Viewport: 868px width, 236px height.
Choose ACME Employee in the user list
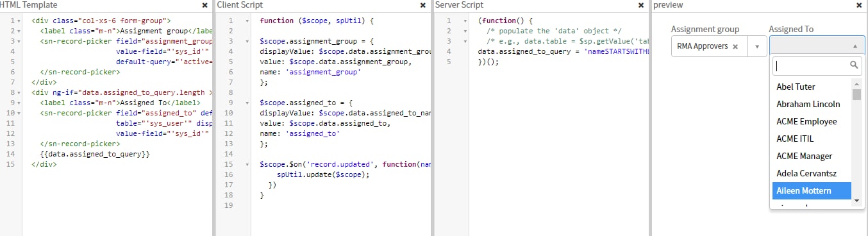(811, 121)
